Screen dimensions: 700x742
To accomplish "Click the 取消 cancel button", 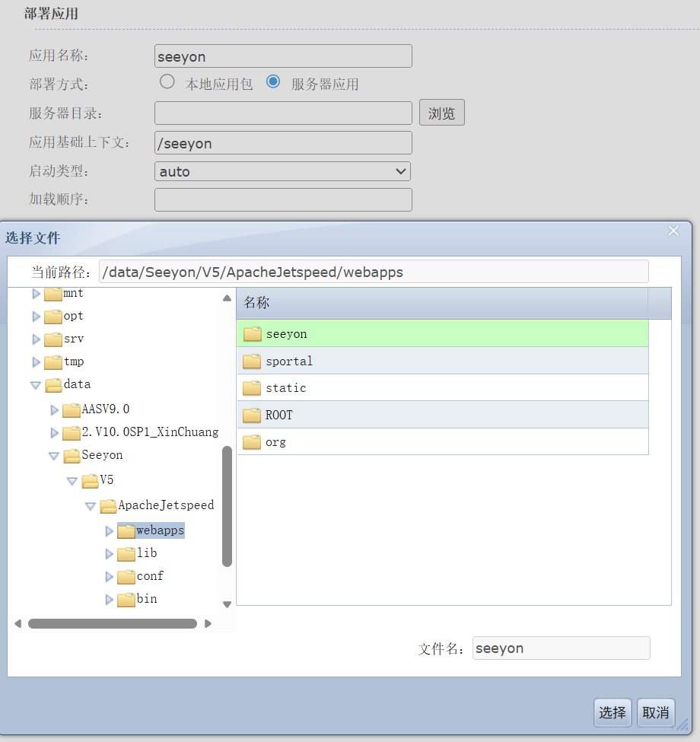I will tap(656, 712).
